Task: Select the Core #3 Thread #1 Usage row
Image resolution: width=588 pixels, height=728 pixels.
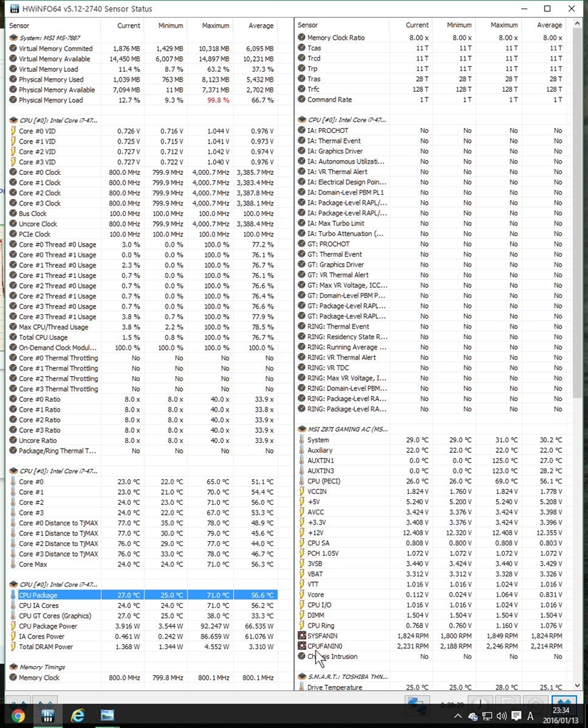Action: coord(143,316)
